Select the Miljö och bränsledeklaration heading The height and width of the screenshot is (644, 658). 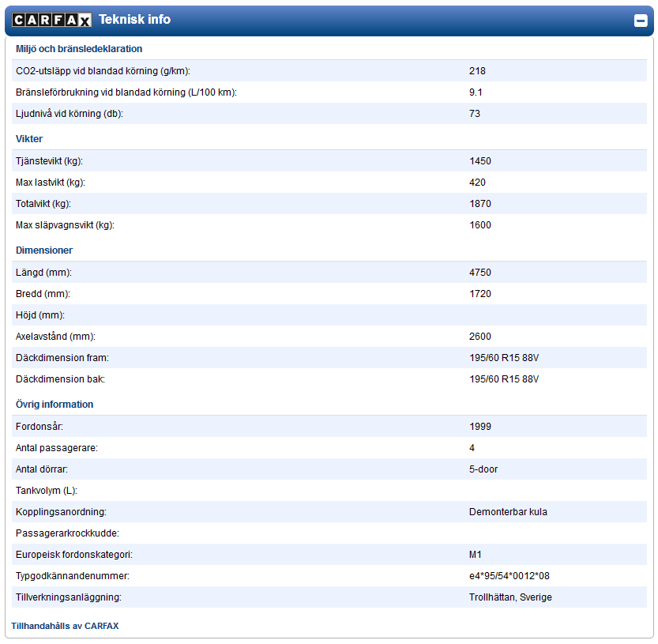tap(79, 49)
